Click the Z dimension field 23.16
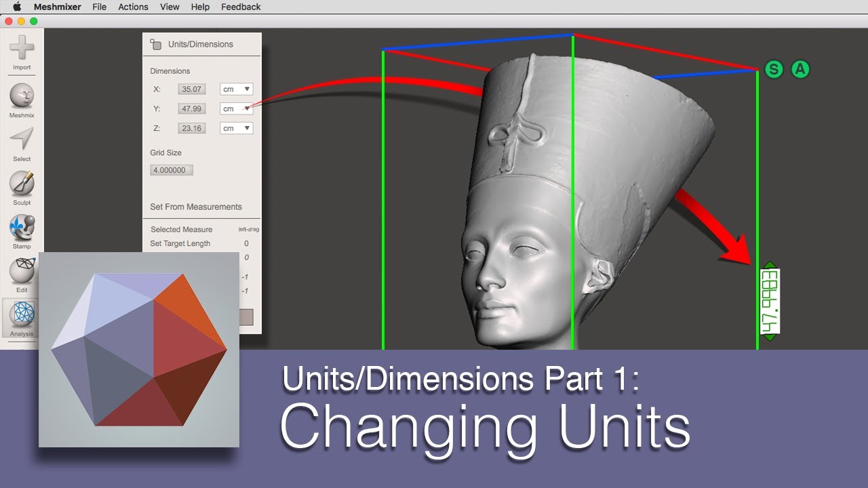The height and width of the screenshot is (488, 868). [191, 128]
